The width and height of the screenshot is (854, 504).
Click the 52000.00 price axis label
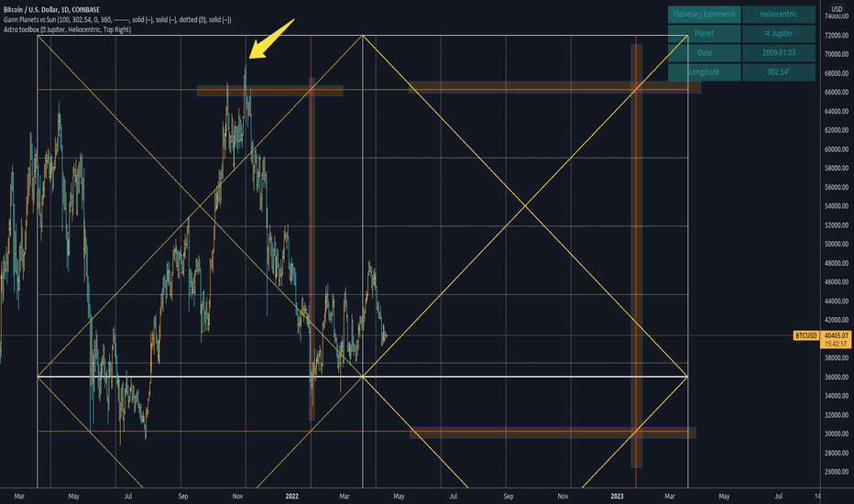coord(837,225)
